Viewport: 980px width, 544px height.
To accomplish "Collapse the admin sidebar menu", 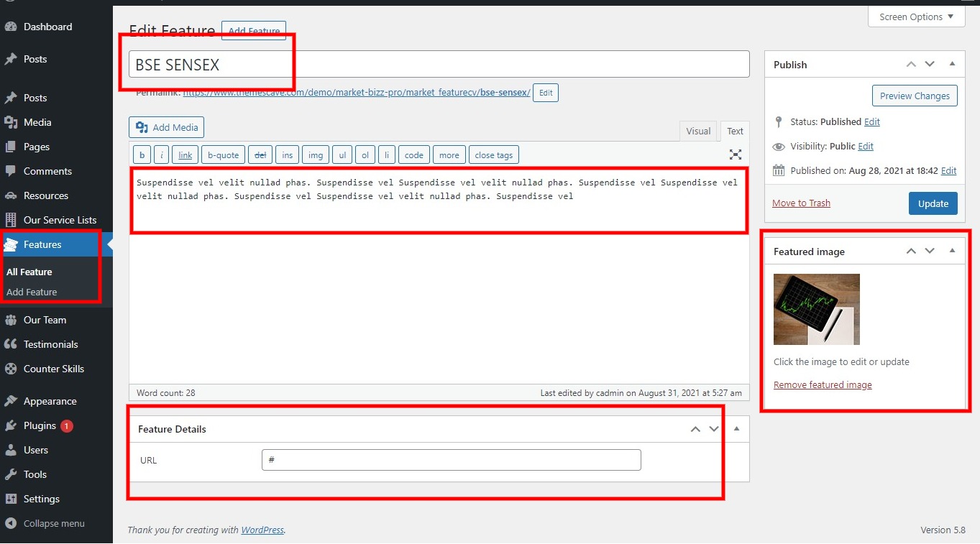I will click(x=45, y=523).
